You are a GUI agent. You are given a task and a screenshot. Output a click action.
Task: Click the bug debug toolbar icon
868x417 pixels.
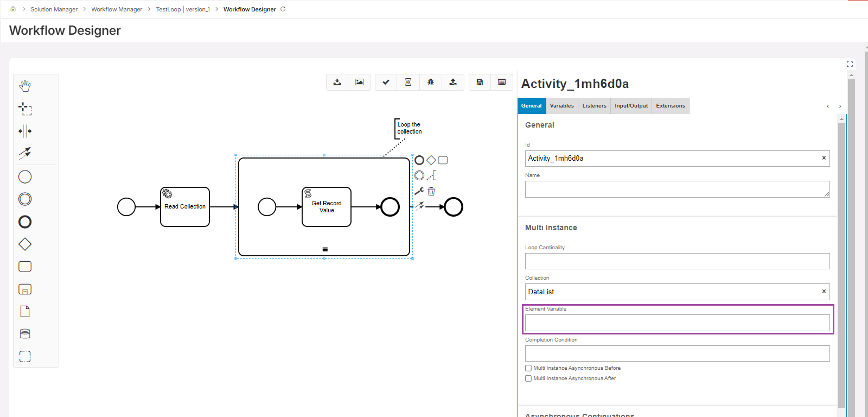tap(430, 82)
